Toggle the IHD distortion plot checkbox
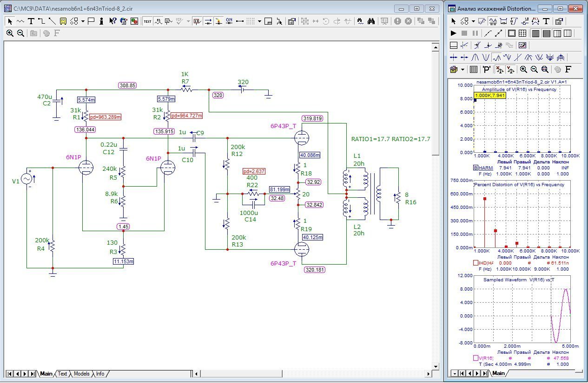Screen dimensions: 588x383 (476, 263)
